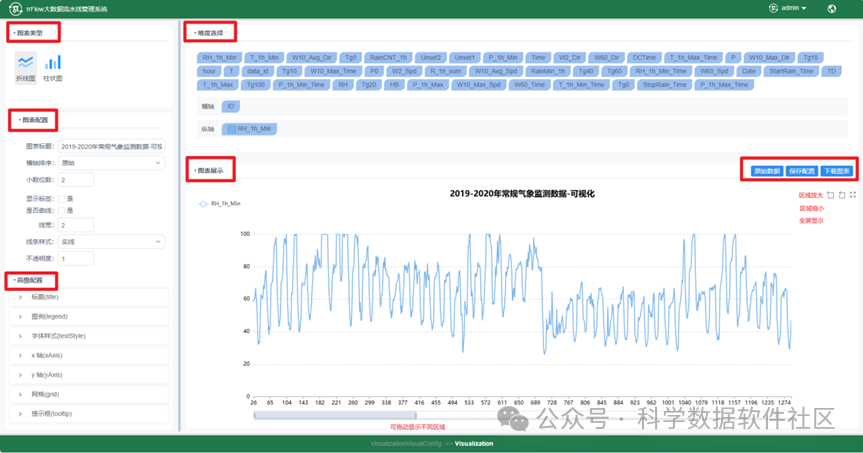This screenshot has width=863, height=453.
Task: Open the 线条样式 line style dropdown
Action: 112,242
